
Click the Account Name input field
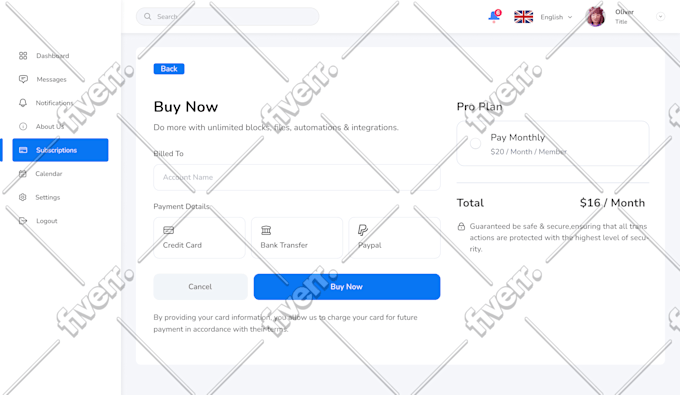click(x=297, y=177)
